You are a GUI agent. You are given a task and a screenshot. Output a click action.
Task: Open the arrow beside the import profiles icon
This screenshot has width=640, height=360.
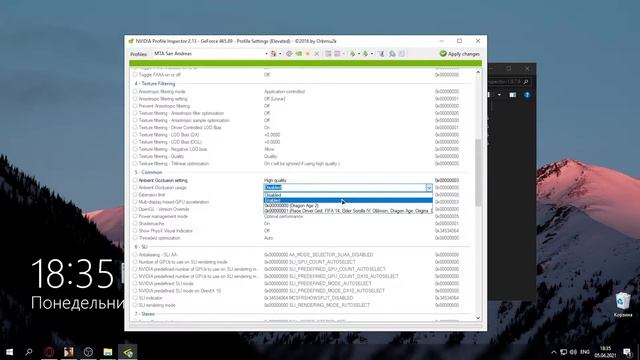tap(372, 53)
